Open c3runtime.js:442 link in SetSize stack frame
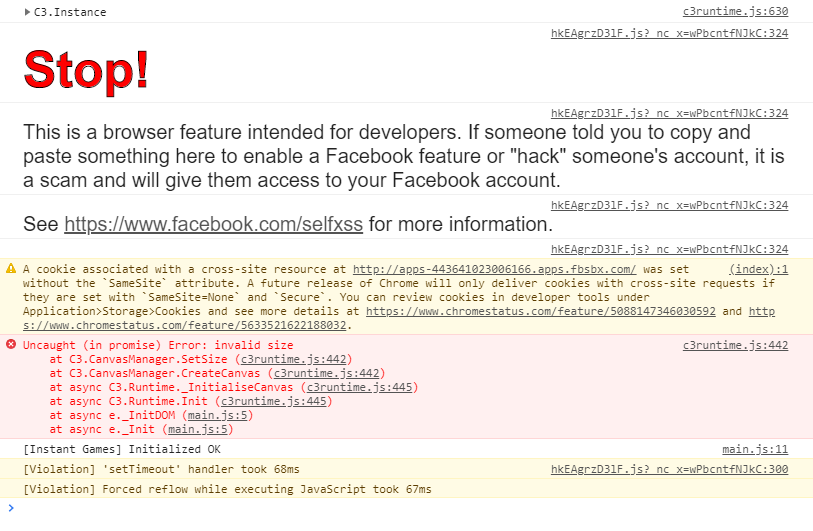The image size is (813, 531). click(293, 359)
